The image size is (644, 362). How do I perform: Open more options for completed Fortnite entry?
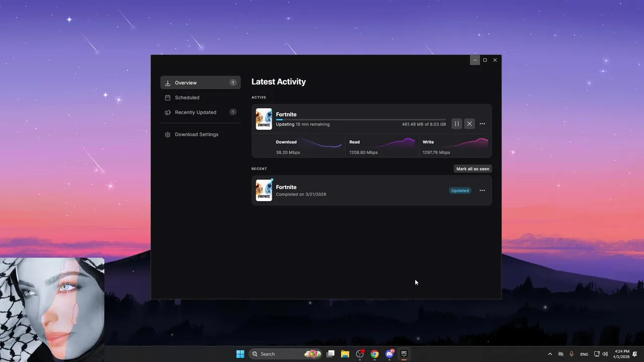click(x=482, y=191)
